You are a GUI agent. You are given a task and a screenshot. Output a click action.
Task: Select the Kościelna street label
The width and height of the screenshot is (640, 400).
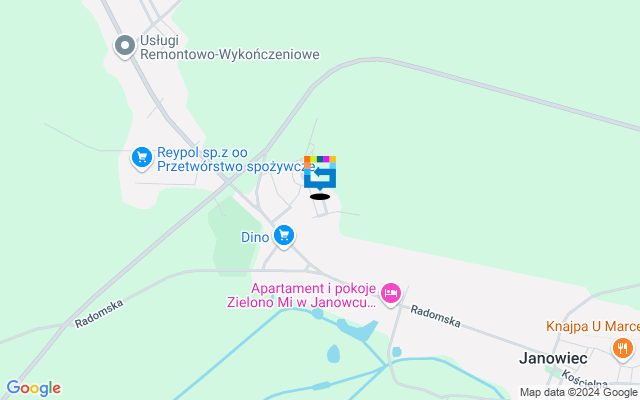[x=584, y=379]
